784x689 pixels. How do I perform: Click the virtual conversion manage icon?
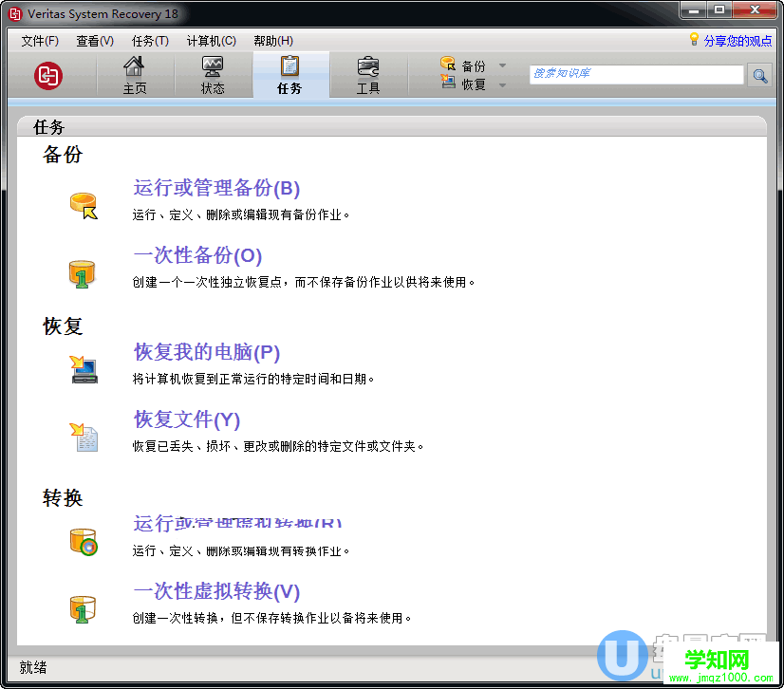[84, 541]
